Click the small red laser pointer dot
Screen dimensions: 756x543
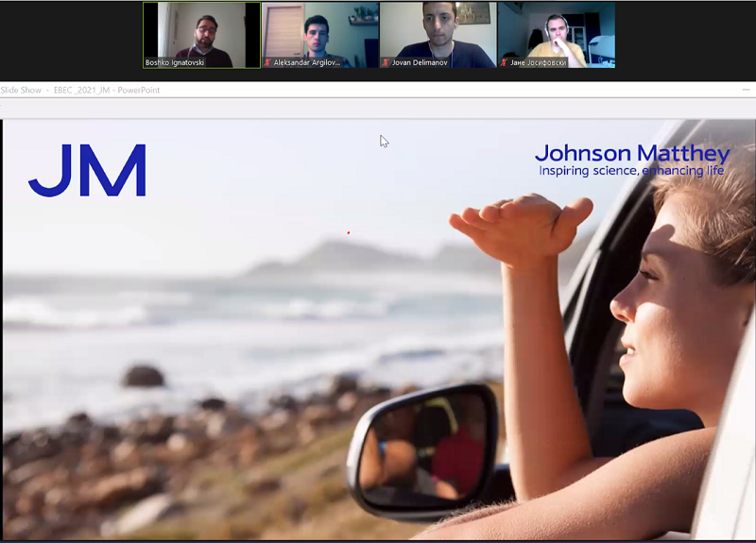pyautogui.click(x=348, y=232)
